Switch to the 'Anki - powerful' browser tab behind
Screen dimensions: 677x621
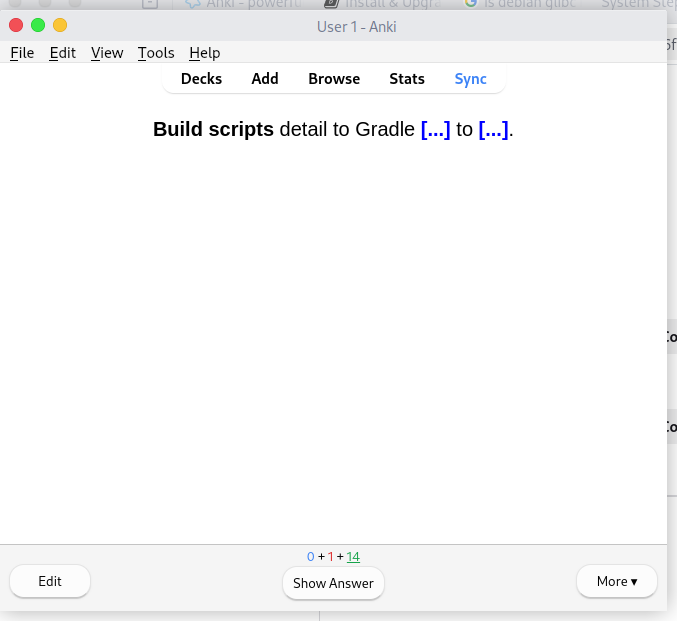243,4
